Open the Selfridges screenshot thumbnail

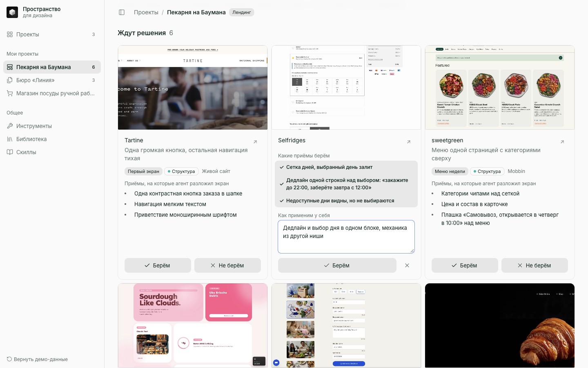(x=346, y=88)
